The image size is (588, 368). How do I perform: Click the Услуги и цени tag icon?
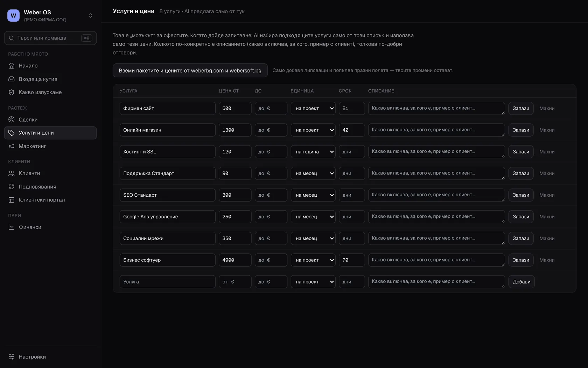click(x=12, y=133)
